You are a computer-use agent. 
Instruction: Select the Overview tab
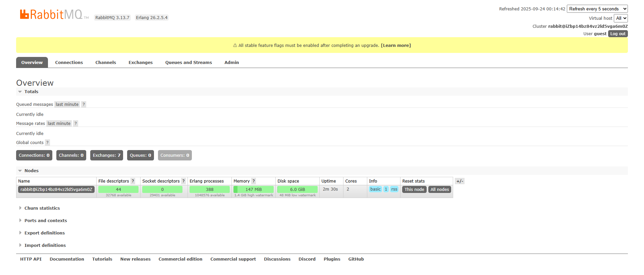32,63
